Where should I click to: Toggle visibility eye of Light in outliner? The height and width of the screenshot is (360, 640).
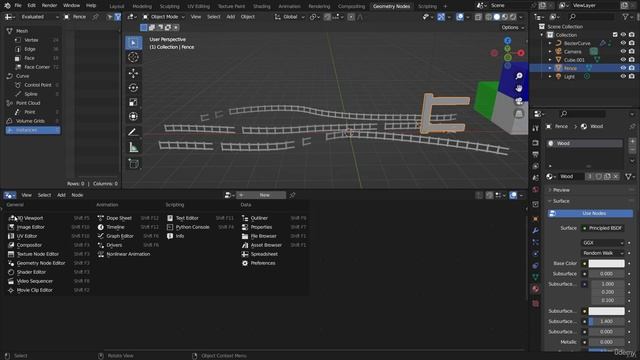pyautogui.click(x=623, y=76)
